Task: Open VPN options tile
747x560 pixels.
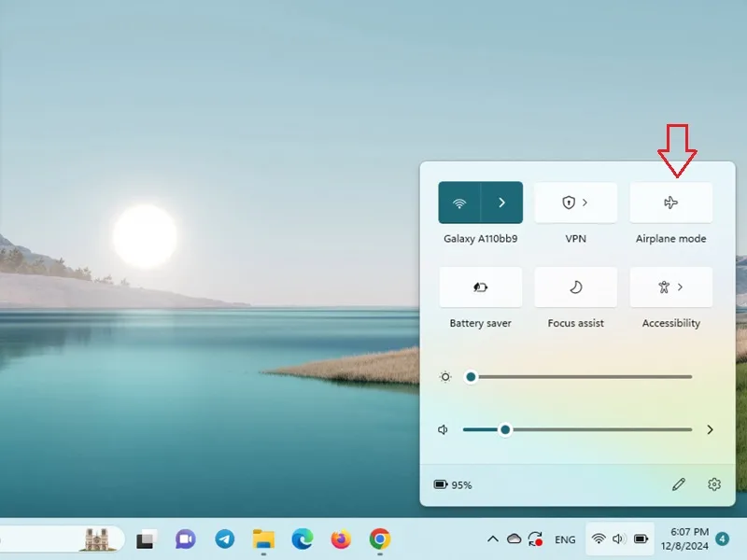Action: 575,203
